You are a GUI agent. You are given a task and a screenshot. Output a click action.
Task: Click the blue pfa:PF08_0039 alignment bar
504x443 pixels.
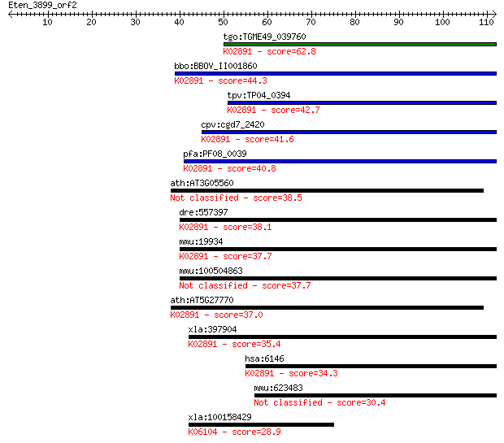340,162
